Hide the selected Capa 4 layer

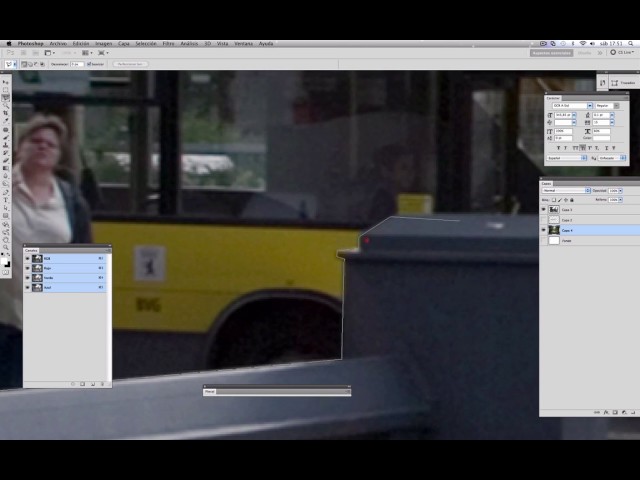(543, 230)
